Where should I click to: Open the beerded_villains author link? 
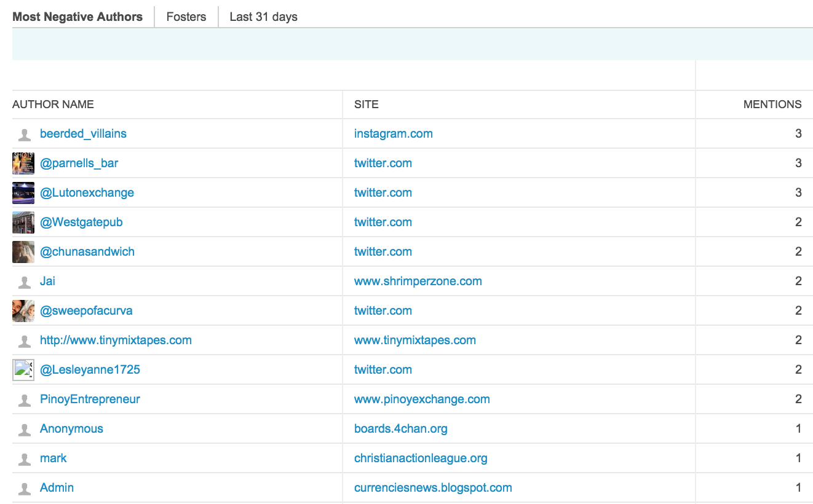click(83, 134)
